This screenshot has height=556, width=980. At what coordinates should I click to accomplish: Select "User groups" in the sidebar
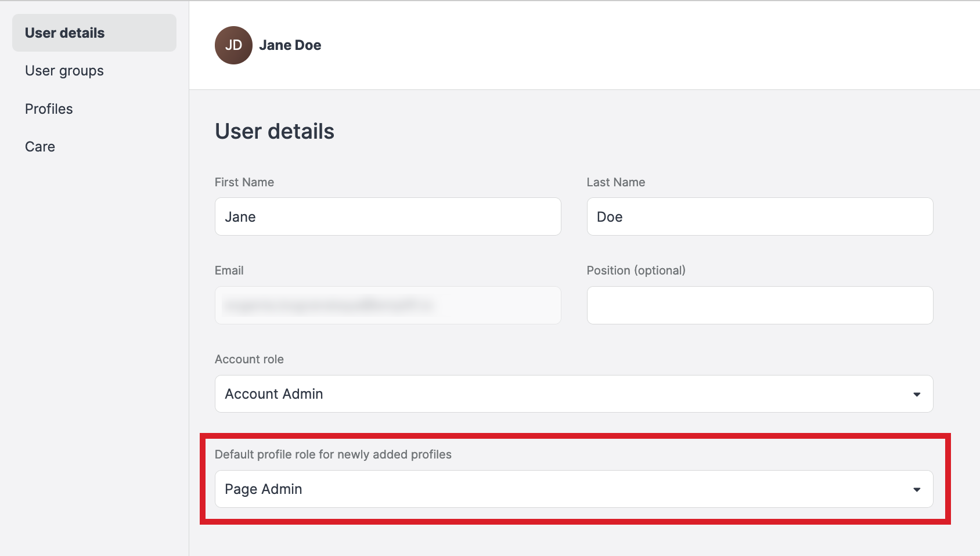point(64,70)
